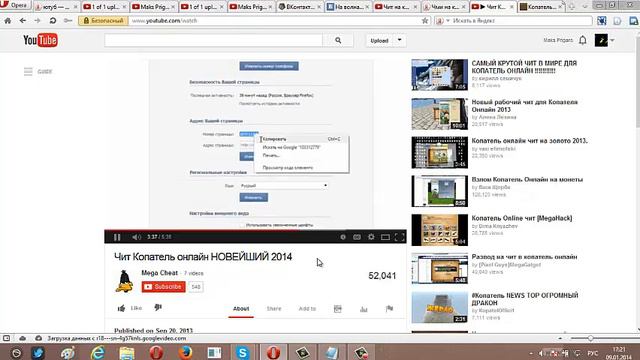Open Firefox from the taskbar

tap(185, 352)
